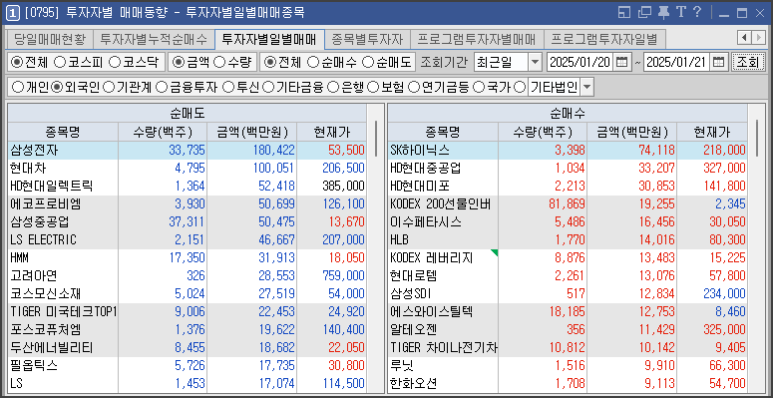Click the tab scroll left arrow
773x398 pixels.
744,37
